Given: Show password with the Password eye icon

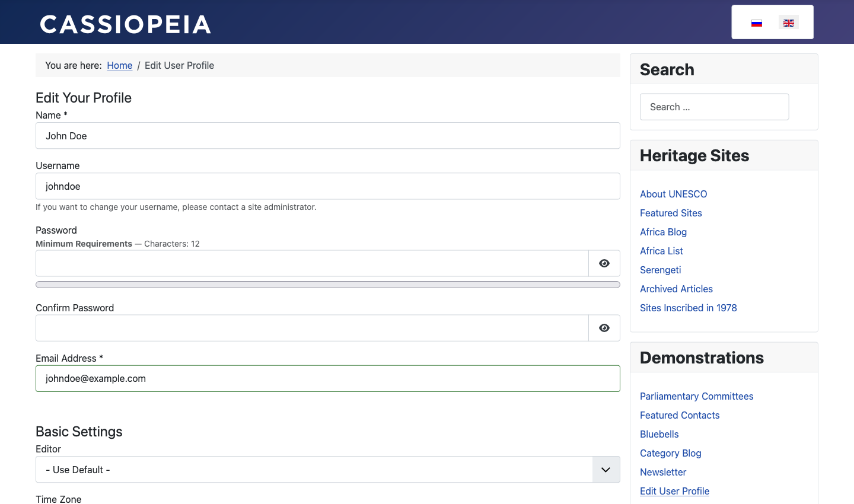Looking at the screenshot, I should (604, 263).
